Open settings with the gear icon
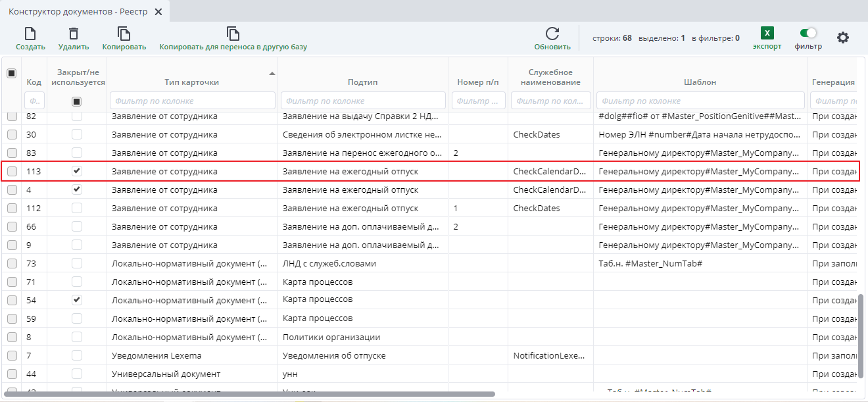 tap(842, 38)
